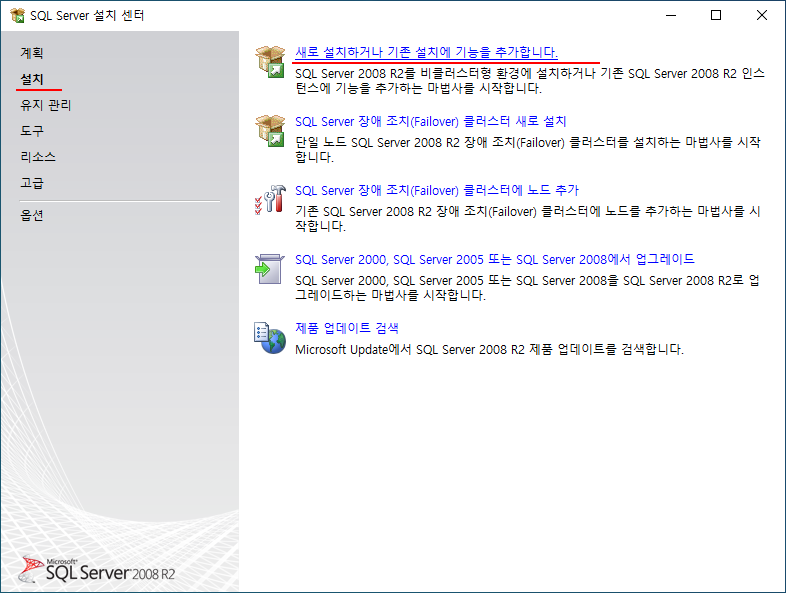The image size is (786, 593).
Task: Open the 옵션 section
Action: [x=32, y=215]
